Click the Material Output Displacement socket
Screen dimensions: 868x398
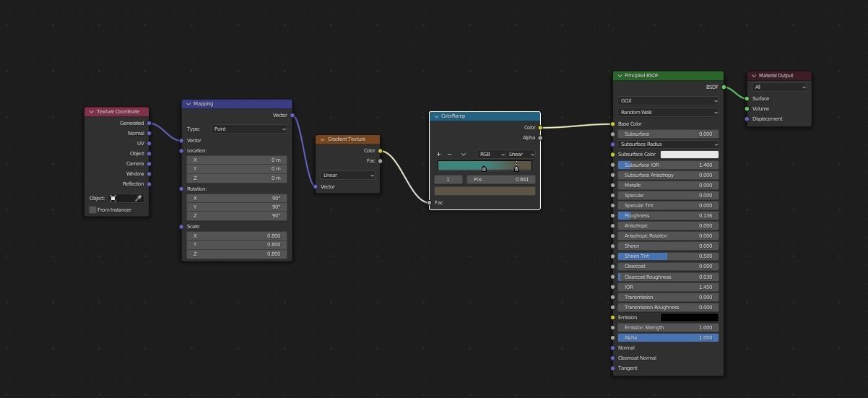pos(747,118)
